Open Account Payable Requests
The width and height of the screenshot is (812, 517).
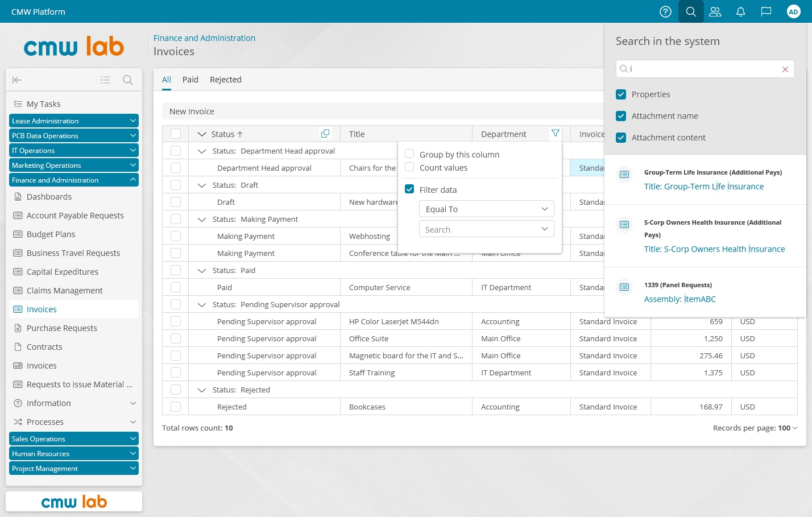pyautogui.click(x=74, y=216)
